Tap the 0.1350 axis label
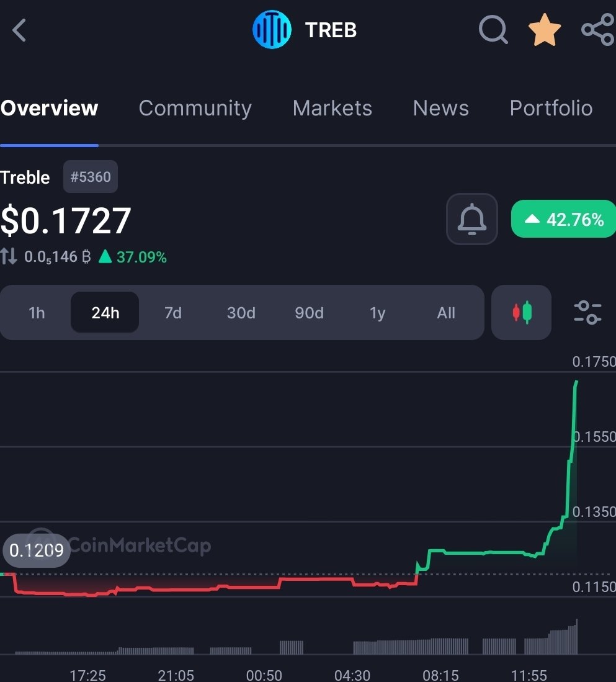Screen dimensions: 616x682 point(594,511)
